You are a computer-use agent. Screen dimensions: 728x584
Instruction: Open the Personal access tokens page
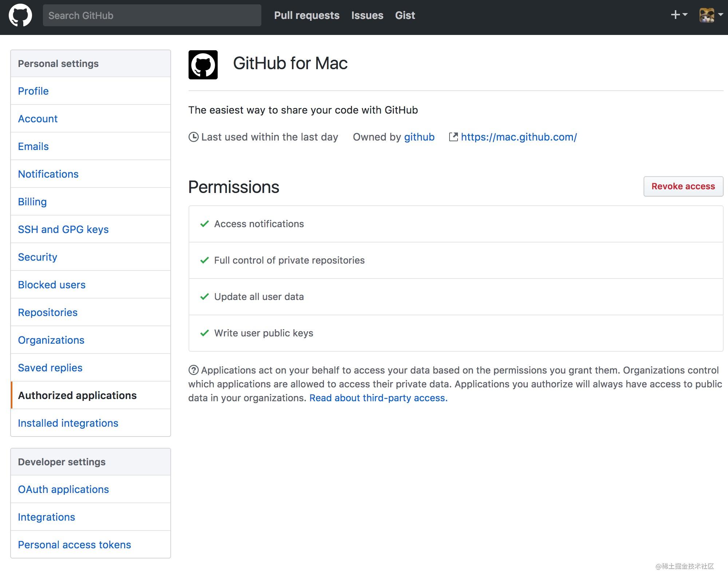coord(74,544)
